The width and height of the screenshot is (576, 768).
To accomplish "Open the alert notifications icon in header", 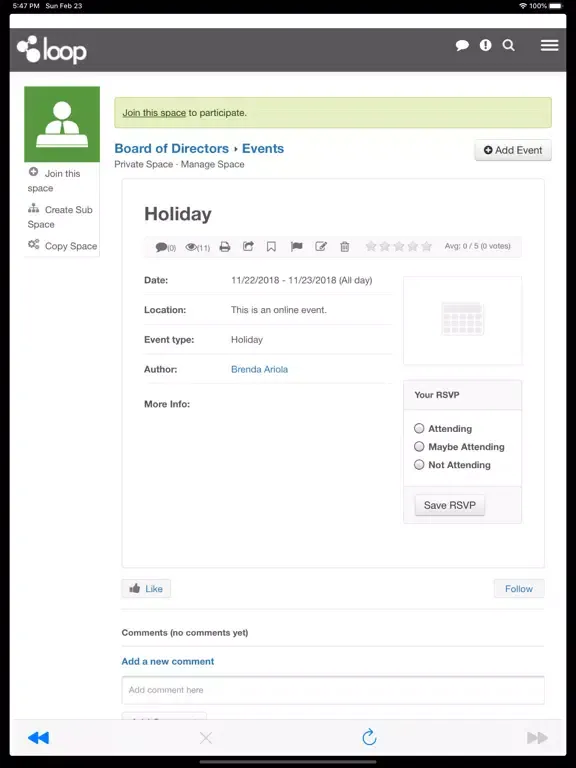I will (x=485, y=46).
